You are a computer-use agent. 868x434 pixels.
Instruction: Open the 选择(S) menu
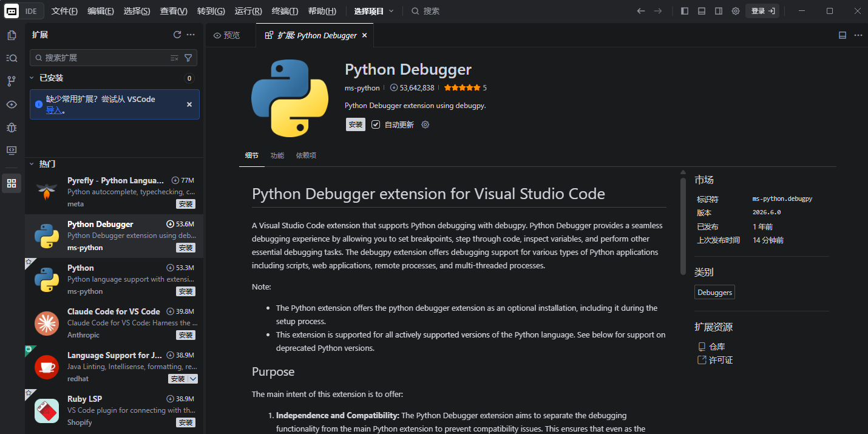pos(137,11)
